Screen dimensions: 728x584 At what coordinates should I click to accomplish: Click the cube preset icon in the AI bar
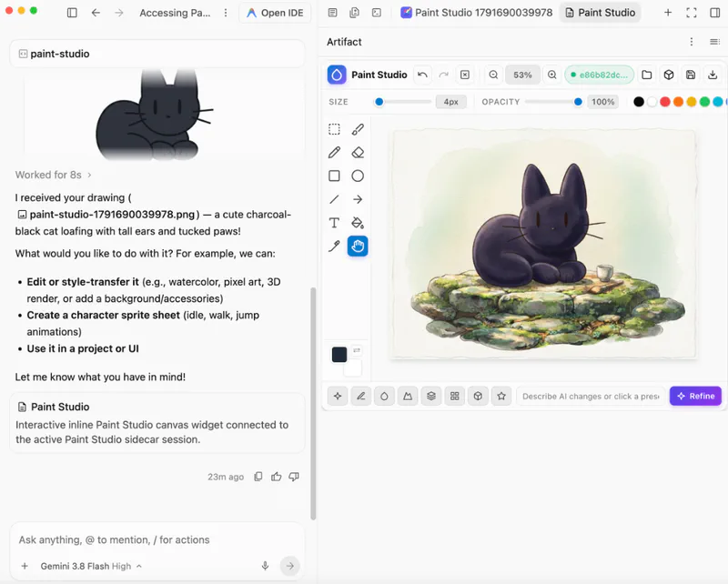pos(478,396)
